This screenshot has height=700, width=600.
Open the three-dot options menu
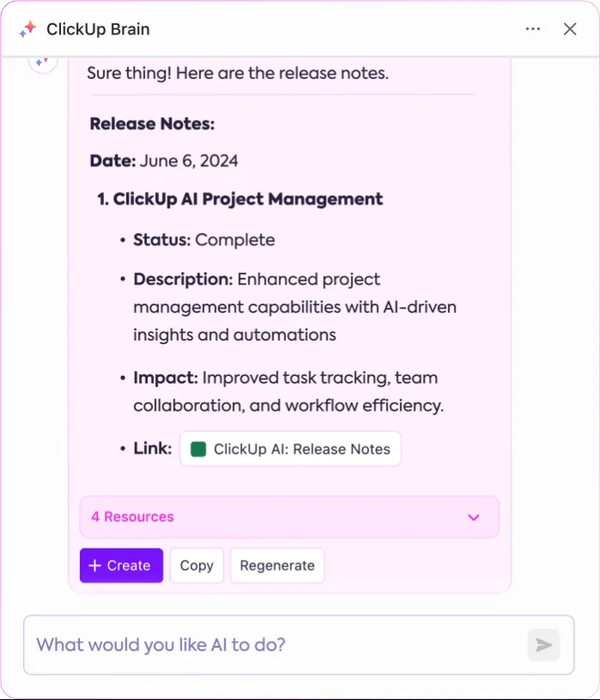[533, 29]
